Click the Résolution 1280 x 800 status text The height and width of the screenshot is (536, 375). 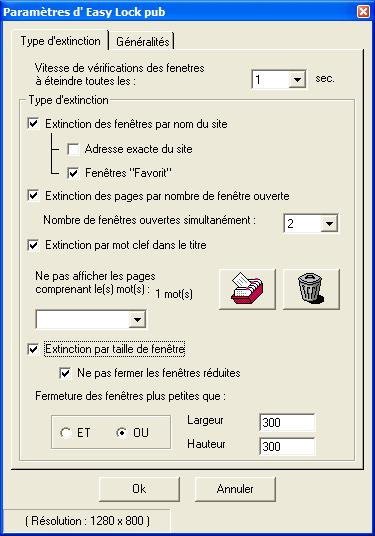click(87, 521)
